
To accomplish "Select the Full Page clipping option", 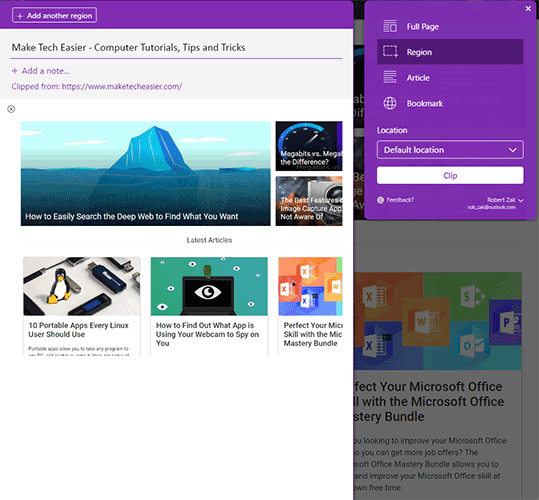I will click(x=450, y=26).
